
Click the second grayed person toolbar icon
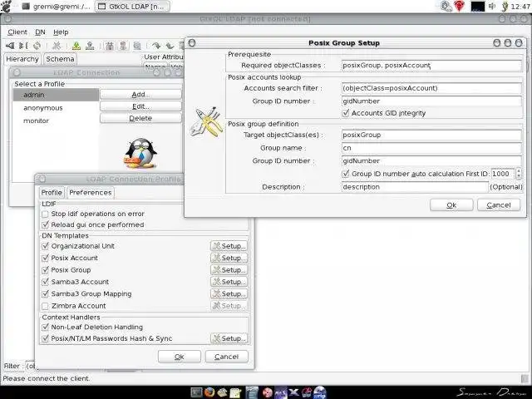[x=123, y=46]
